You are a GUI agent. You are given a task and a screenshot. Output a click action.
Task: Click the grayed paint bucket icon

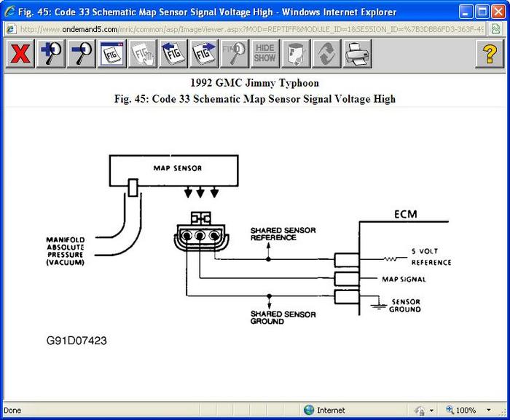click(296, 54)
